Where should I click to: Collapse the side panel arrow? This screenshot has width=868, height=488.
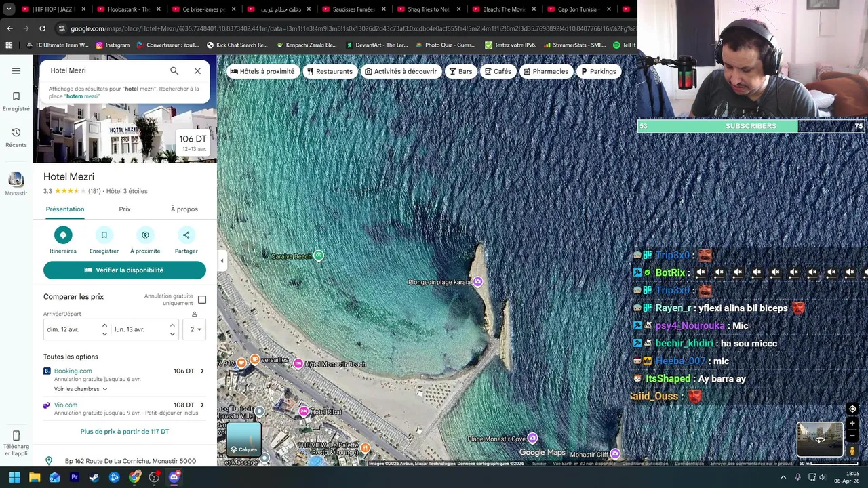tap(222, 261)
